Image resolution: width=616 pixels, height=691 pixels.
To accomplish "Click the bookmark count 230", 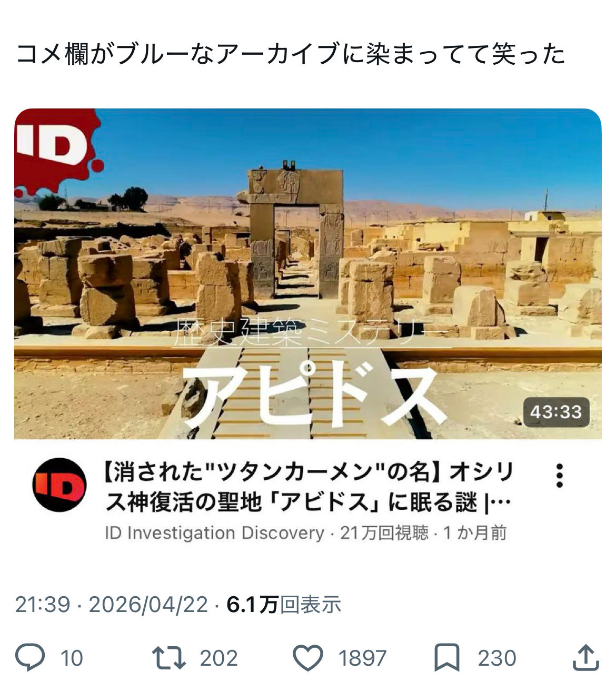I will tap(497, 658).
